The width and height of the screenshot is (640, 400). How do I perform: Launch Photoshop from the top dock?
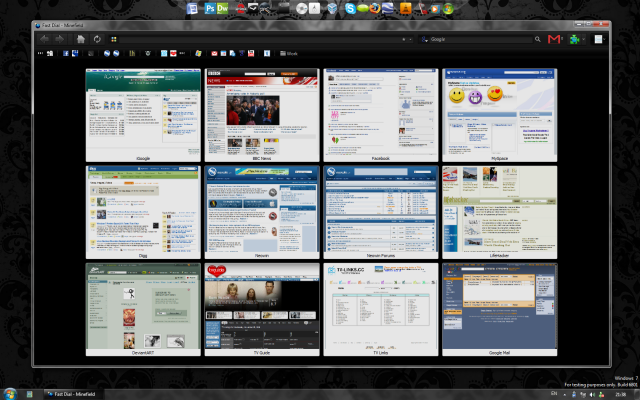coord(210,8)
